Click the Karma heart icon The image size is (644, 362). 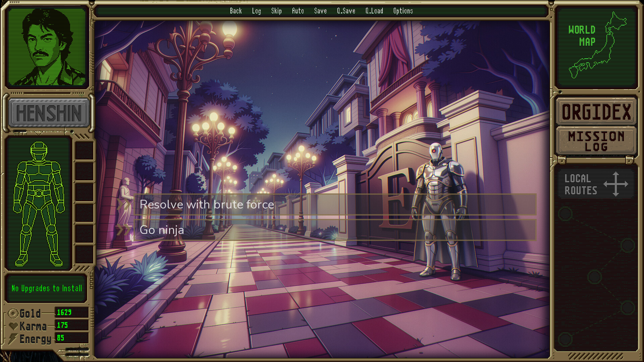click(13, 326)
